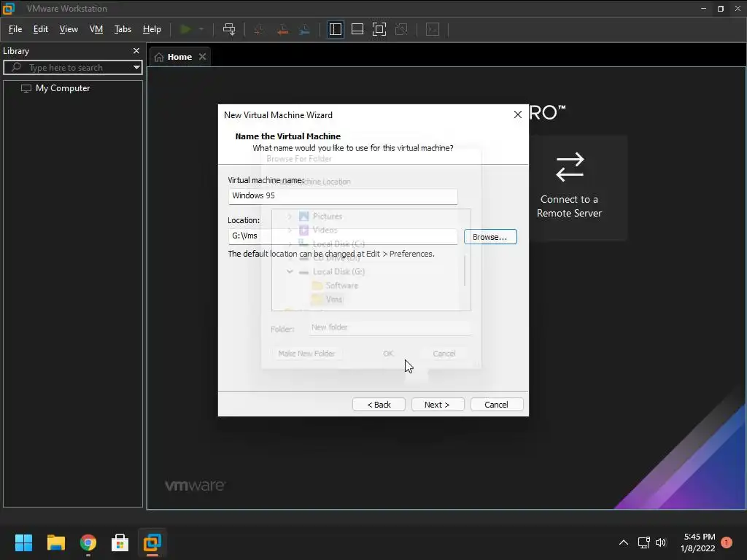Select My Computer in Library tree
Image resolution: width=747 pixels, height=560 pixels.
63,88
